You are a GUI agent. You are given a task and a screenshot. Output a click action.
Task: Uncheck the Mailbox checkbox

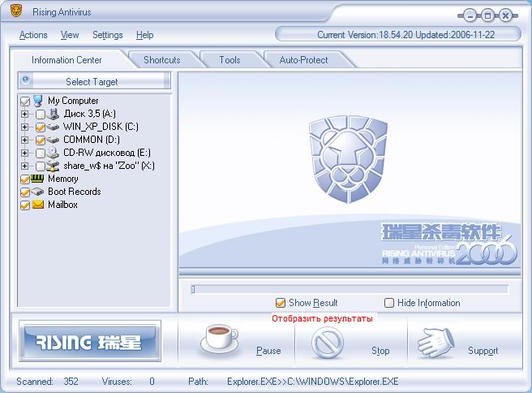(x=25, y=205)
